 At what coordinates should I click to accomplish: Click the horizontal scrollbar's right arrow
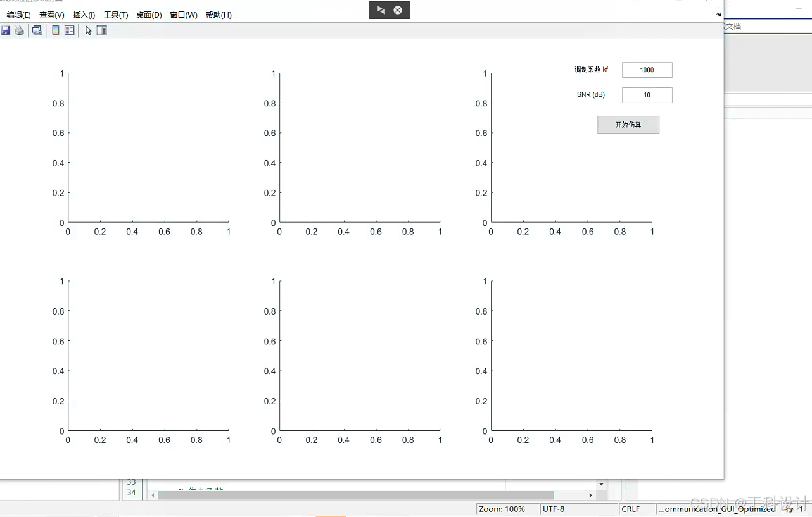[x=590, y=495]
